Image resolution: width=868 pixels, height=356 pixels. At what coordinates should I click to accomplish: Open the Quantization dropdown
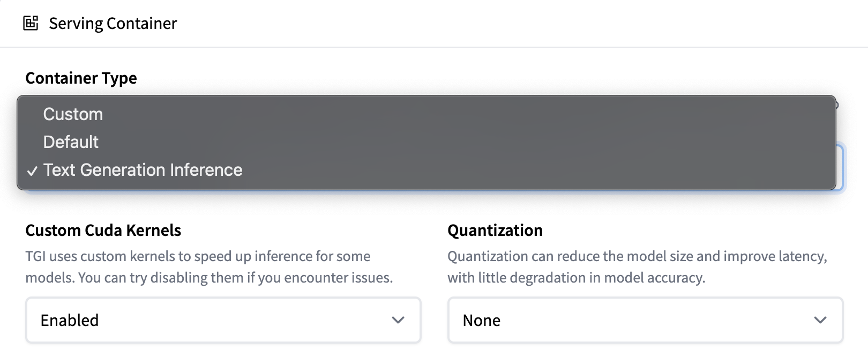pos(645,320)
